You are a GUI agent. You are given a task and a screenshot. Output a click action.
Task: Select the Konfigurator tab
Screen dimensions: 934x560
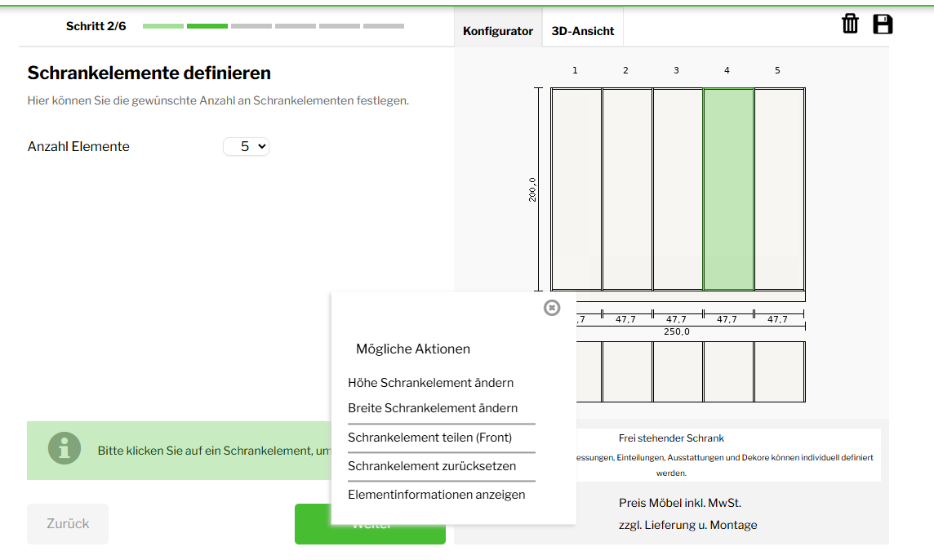[x=498, y=31]
